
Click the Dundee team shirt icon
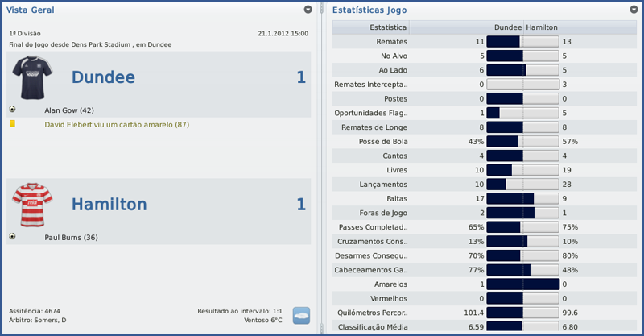click(x=31, y=78)
